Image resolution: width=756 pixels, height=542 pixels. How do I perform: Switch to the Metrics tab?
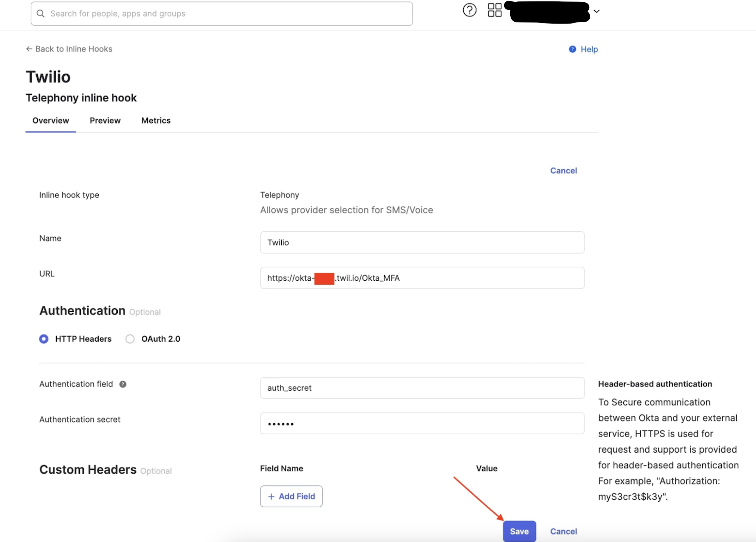(156, 121)
